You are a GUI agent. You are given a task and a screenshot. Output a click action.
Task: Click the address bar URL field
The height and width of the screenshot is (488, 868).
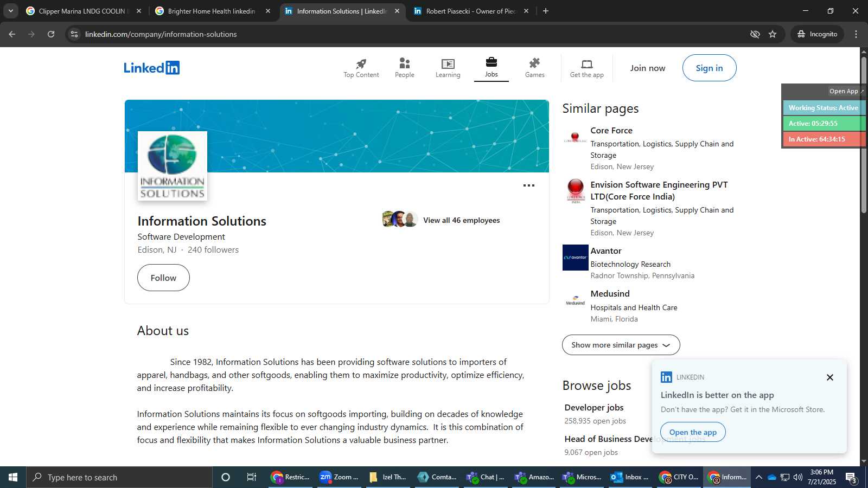click(x=412, y=34)
